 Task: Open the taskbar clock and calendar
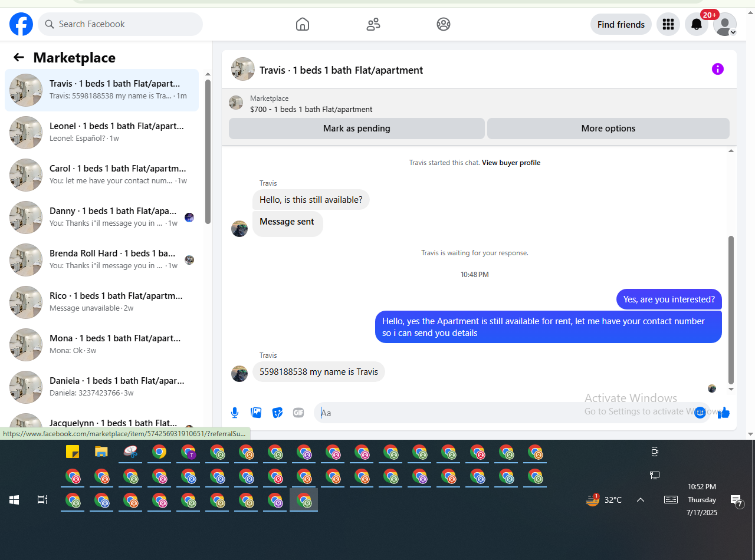(702, 500)
